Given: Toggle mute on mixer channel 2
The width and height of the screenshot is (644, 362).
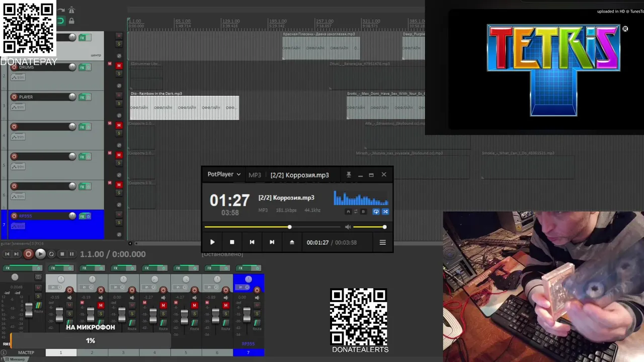Looking at the screenshot, I should tap(101, 306).
